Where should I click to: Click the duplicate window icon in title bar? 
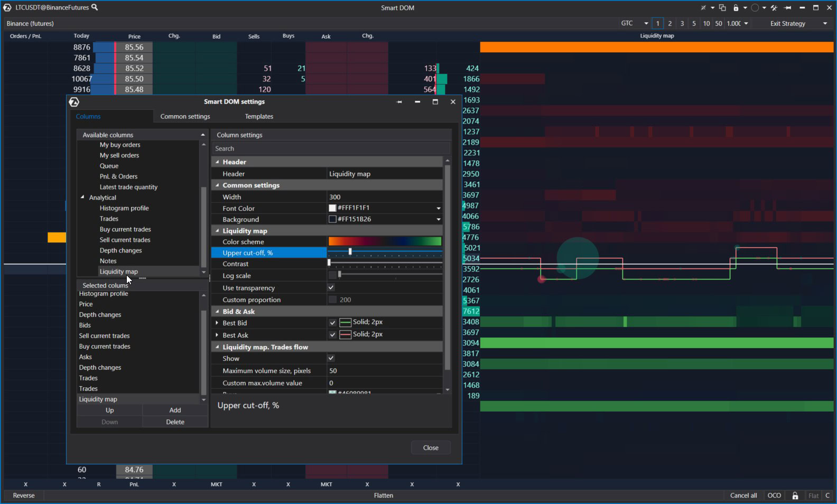pyautogui.click(x=722, y=8)
